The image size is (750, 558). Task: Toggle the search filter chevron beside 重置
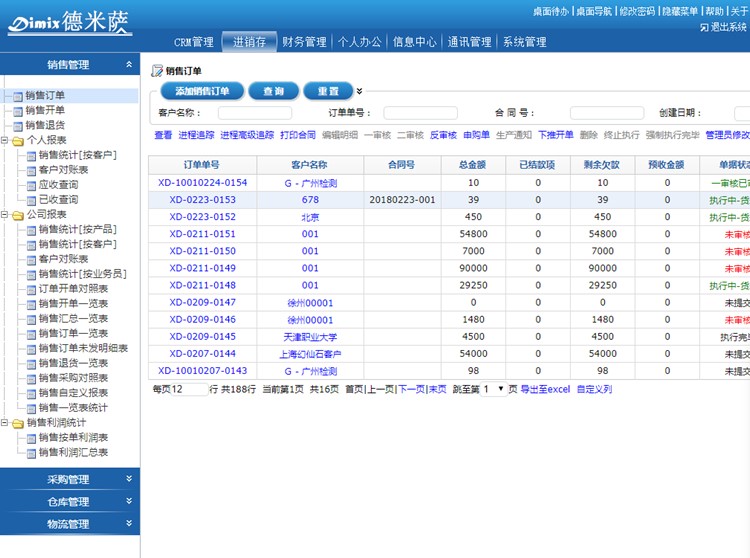pos(359,91)
